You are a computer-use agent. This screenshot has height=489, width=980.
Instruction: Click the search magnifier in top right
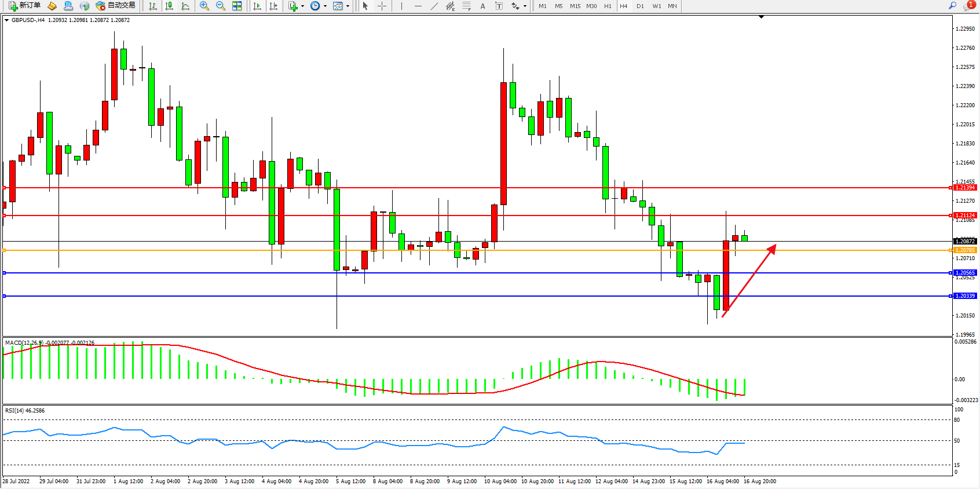[x=952, y=6]
